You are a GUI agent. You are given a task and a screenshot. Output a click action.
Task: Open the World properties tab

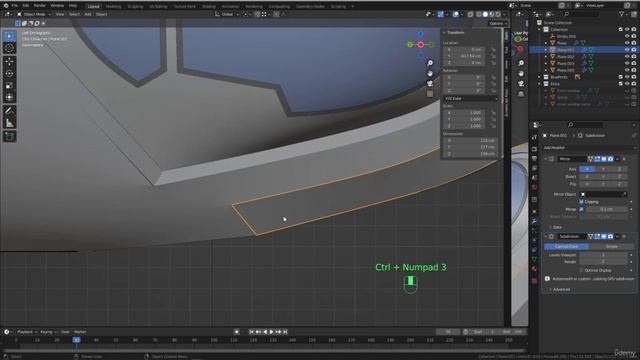pyautogui.click(x=534, y=187)
